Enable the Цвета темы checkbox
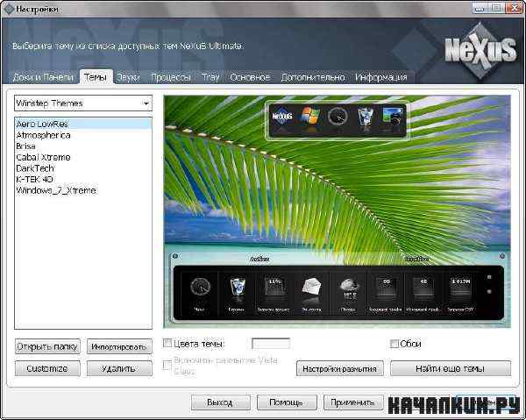 (x=167, y=343)
